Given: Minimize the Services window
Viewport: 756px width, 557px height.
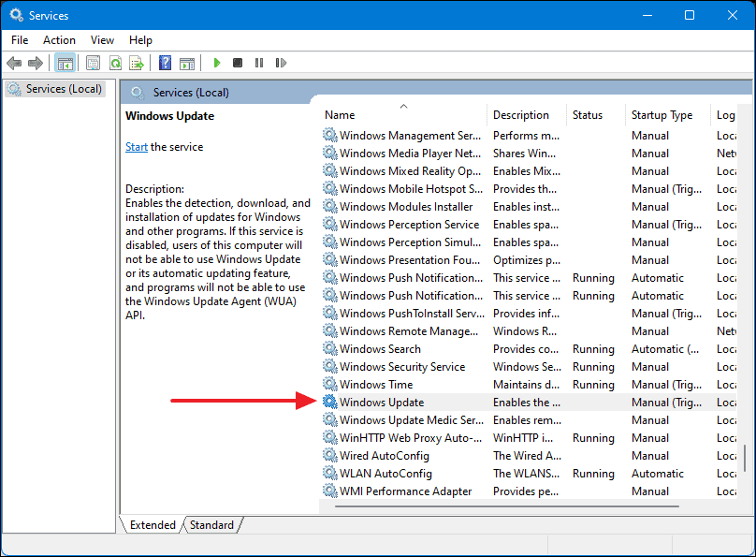Looking at the screenshot, I should click(647, 15).
